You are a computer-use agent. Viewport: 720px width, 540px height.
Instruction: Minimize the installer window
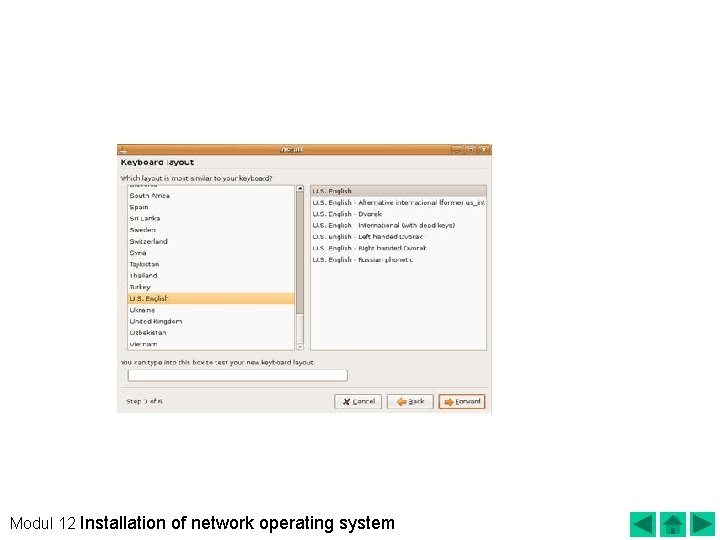(456, 150)
